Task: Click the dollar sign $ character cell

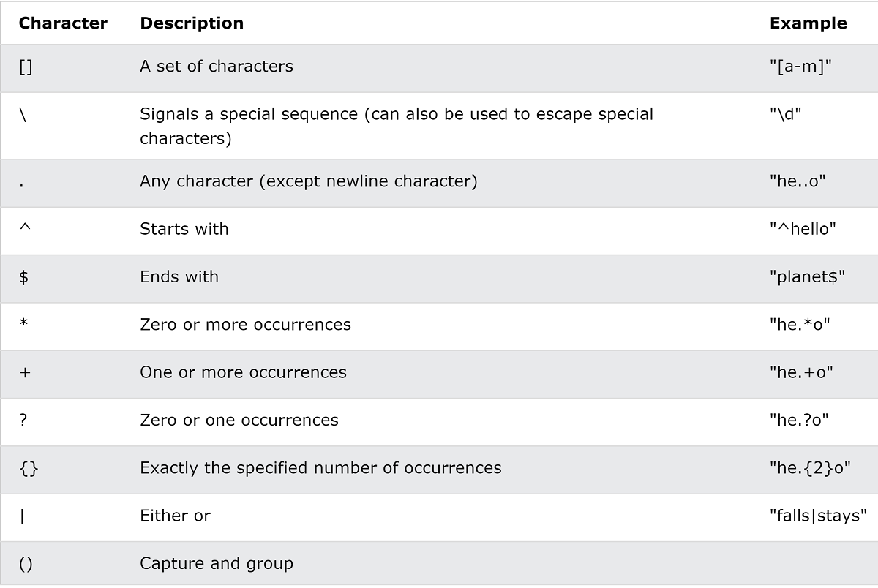Action: click(x=23, y=277)
